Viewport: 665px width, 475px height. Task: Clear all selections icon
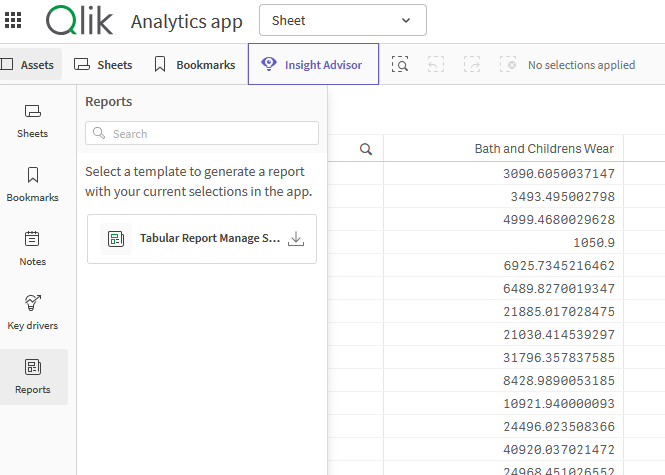point(508,65)
